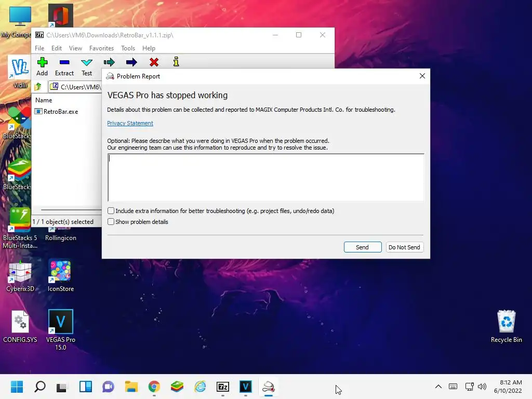Click the Move blue arrow icon in 7-Zip
The height and width of the screenshot is (399, 532).
pos(131,62)
